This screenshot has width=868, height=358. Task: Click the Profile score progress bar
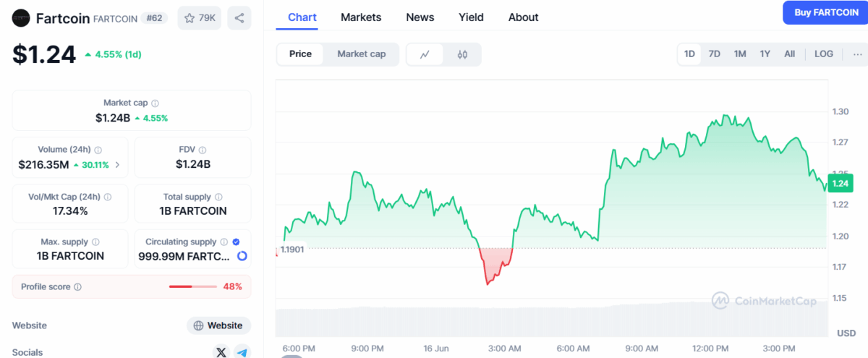click(192, 287)
